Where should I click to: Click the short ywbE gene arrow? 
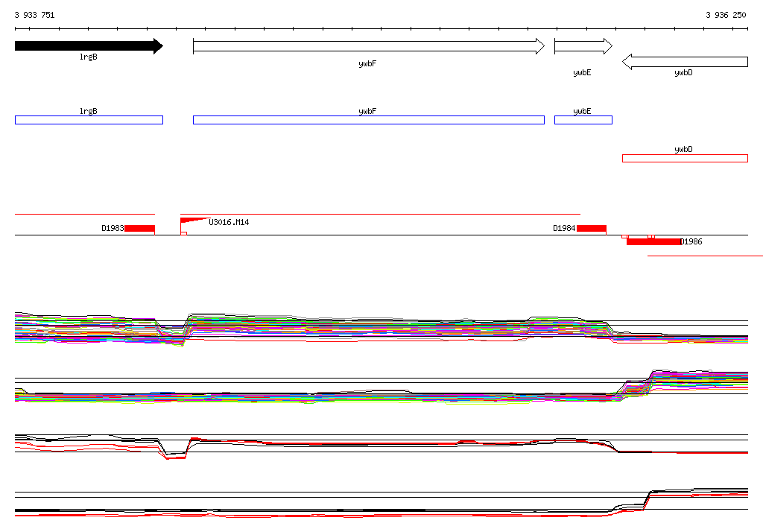pyautogui.click(x=583, y=46)
